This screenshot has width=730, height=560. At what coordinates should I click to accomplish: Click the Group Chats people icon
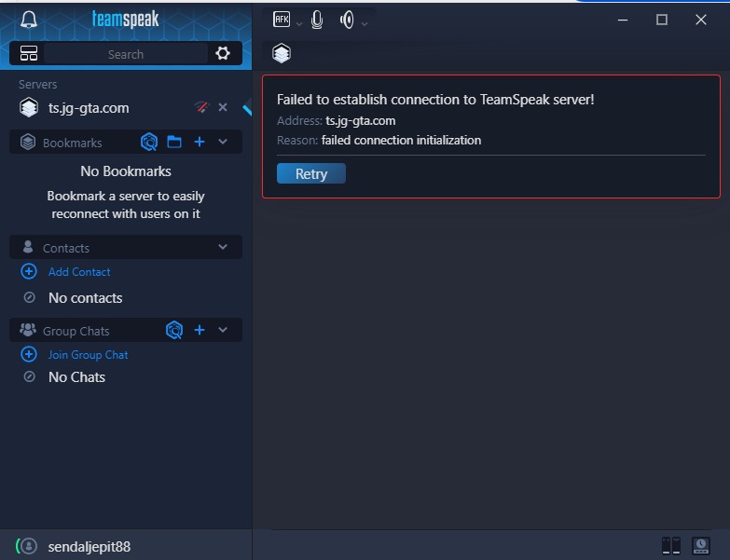(x=28, y=330)
